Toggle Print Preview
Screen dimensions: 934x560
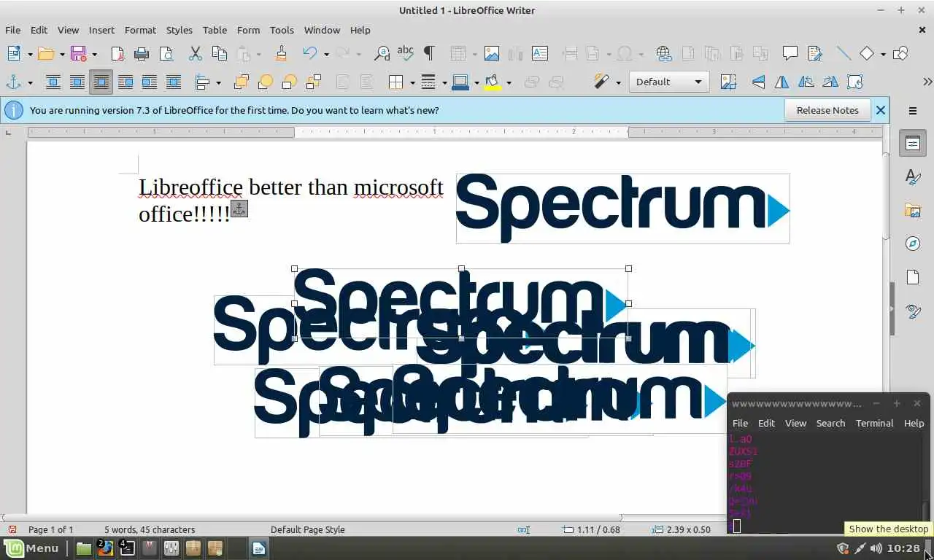166,53
